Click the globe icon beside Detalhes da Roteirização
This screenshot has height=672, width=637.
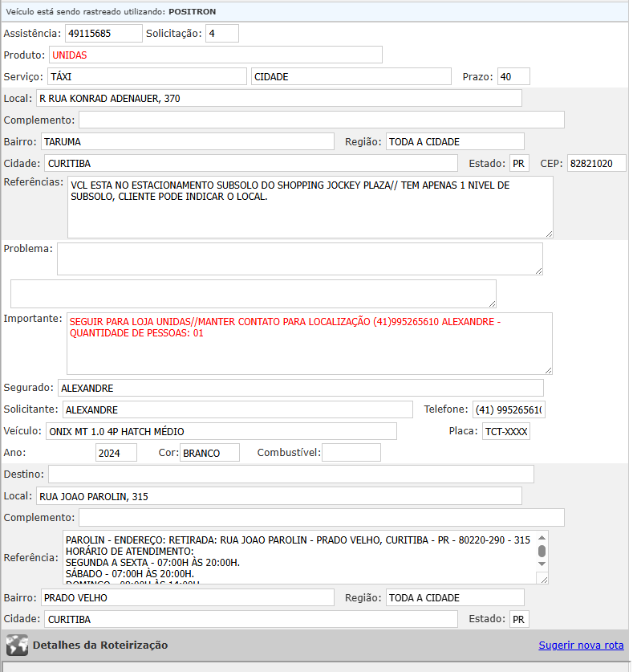(x=17, y=645)
